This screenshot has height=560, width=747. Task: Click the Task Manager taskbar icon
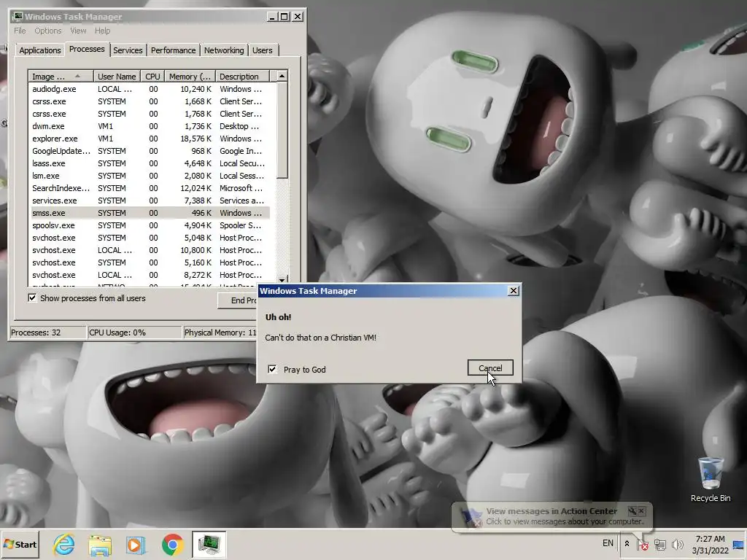click(x=209, y=544)
